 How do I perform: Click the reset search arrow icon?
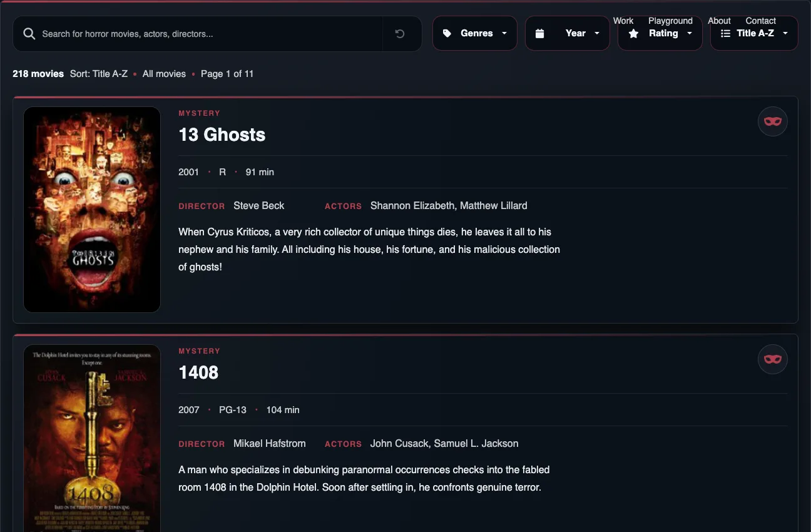[x=400, y=34]
